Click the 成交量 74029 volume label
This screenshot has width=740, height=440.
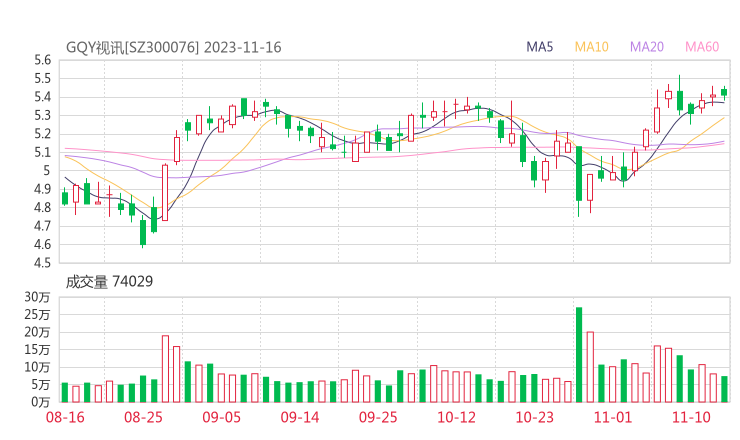[109, 282]
